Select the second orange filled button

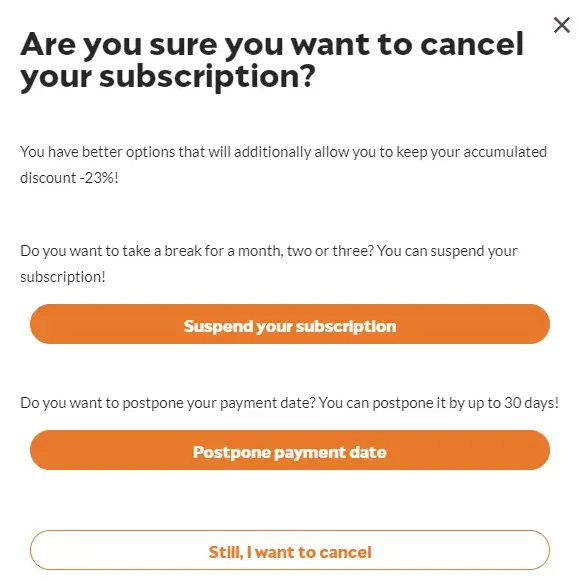click(290, 450)
